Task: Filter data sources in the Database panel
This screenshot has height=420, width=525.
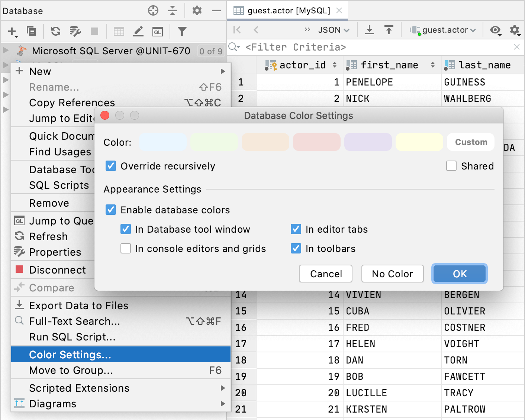Action: pyautogui.click(x=182, y=31)
